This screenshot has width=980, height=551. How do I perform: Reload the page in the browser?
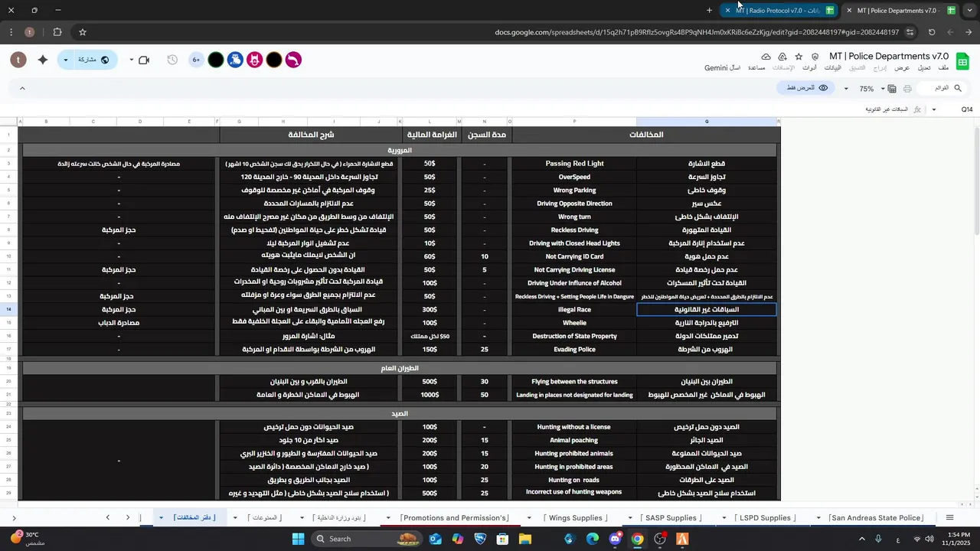pos(932,32)
